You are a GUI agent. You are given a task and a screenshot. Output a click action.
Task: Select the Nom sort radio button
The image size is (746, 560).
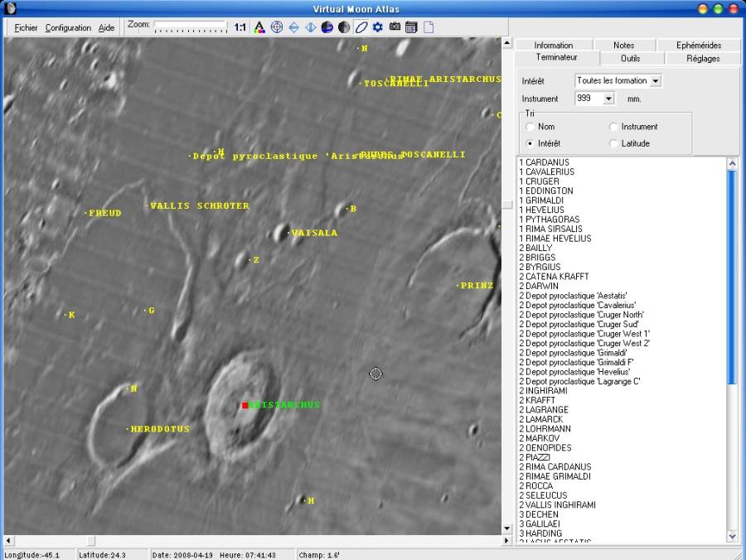pyautogui.click(x=530, y=127)
